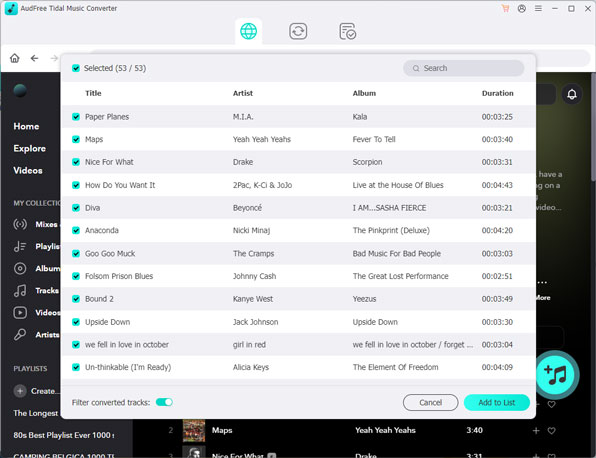Click the Search field in the dialog
The height and width of the screenshot is (458, 596).
pos(463,68)
